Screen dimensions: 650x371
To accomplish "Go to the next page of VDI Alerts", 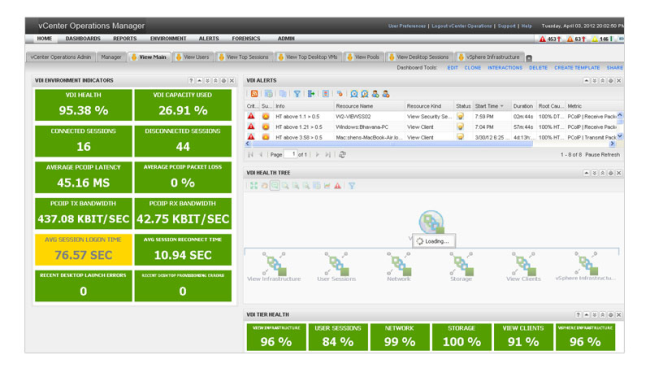I will click(x=318, y=155).
